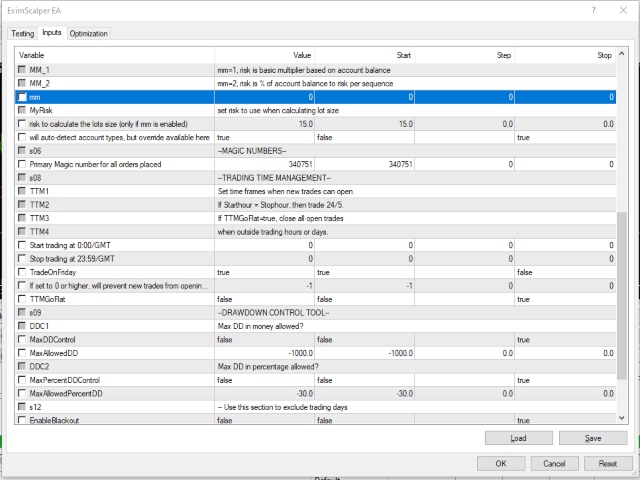Confirm settings with OK button

(x=501, y=464)
